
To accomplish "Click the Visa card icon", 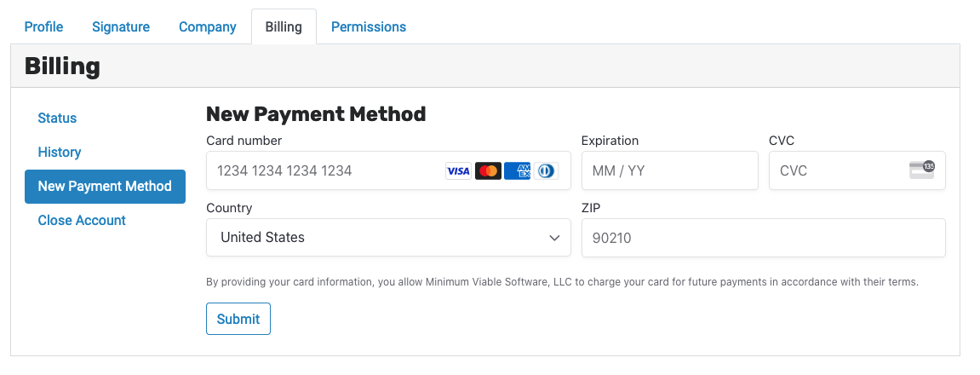I will click(458, 171).
